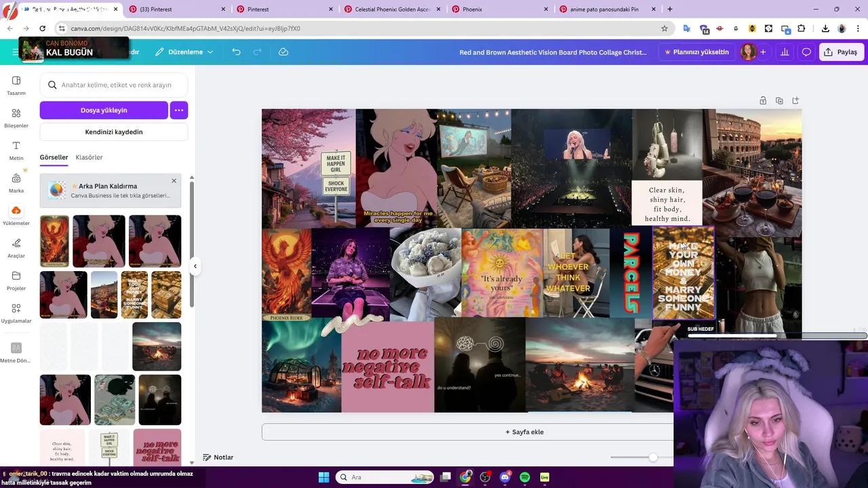Click the Planınızı yükseltin upgrade button
Viewport: 868px width, 488px height.
(x=696, y=52)
